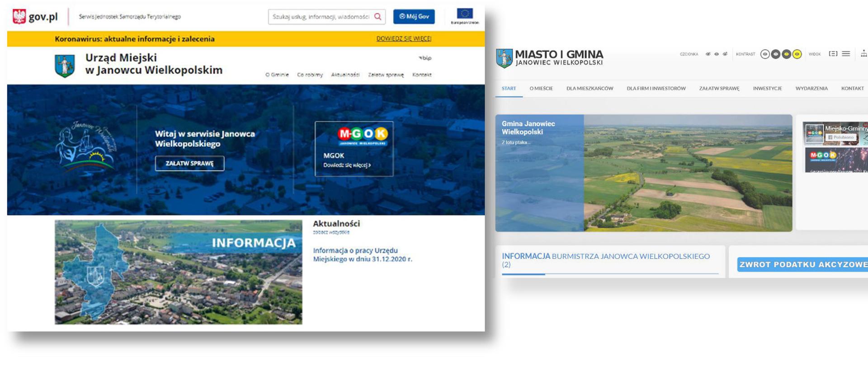The width and height of the screenshot is (868, 366).
Task: Open the O MIEŚCIE menu
Action: click(x=541, y=89)
